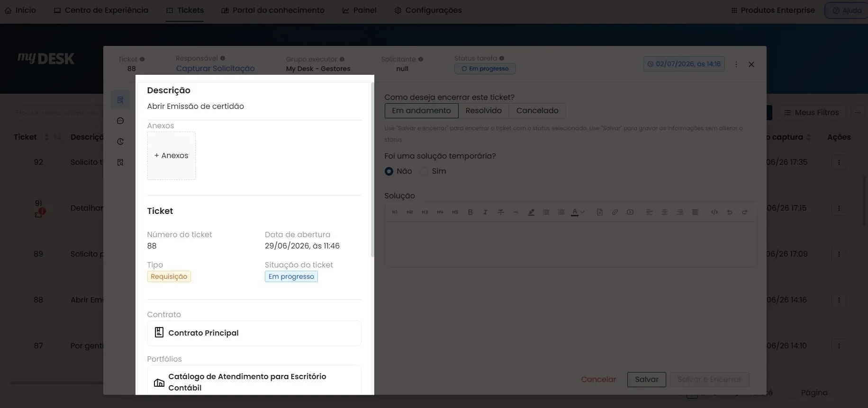Align text left in Solução editor
The height and width of the screenshot is (408, 868).
pyautogui.click(x=650, y=212)
